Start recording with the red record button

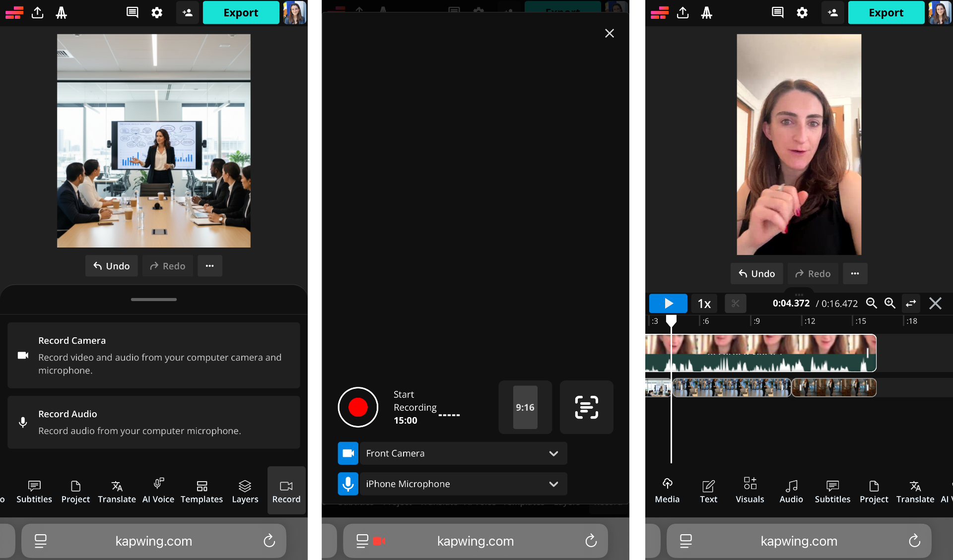pos(358,407)
